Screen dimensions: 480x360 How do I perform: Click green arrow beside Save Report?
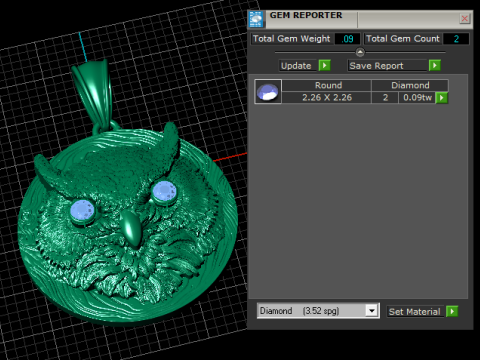[x=435, y=65]
